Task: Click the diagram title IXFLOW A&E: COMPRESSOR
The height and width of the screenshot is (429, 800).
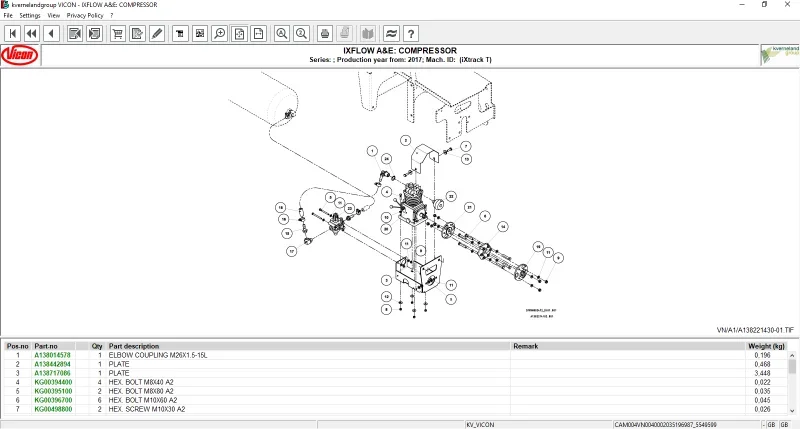Action: 400,51
